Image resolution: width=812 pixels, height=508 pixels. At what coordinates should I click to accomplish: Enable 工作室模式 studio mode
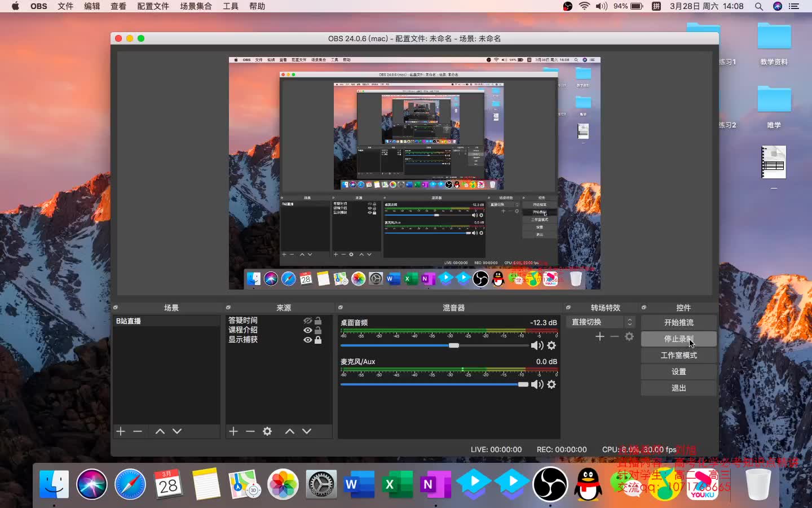pyautogui.click(x=679, y=355)
